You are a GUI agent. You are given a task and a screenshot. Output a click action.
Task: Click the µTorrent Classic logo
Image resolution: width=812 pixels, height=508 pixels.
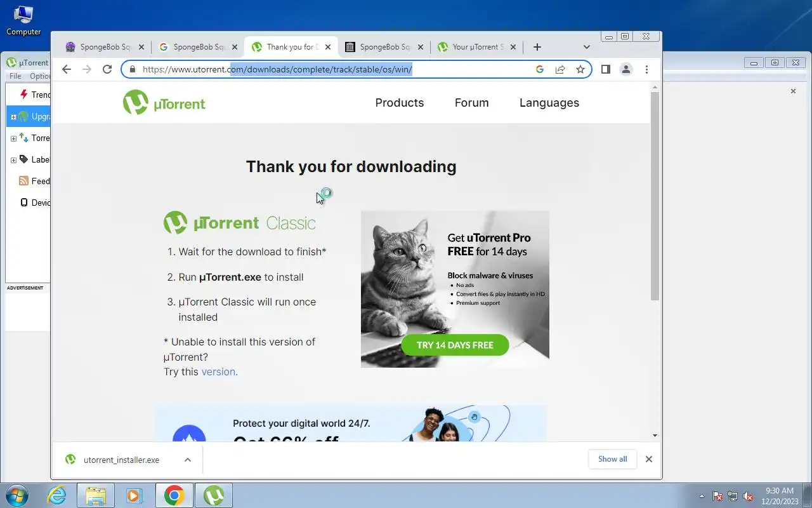click(x=240, y=223)
